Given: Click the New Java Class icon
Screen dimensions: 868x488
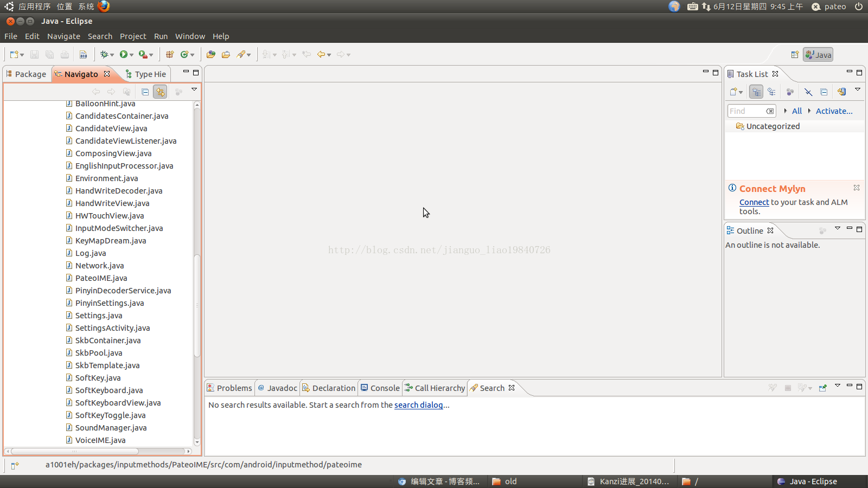Looking at the screenshot, I should pyautogui.click(x=184, y=54).
